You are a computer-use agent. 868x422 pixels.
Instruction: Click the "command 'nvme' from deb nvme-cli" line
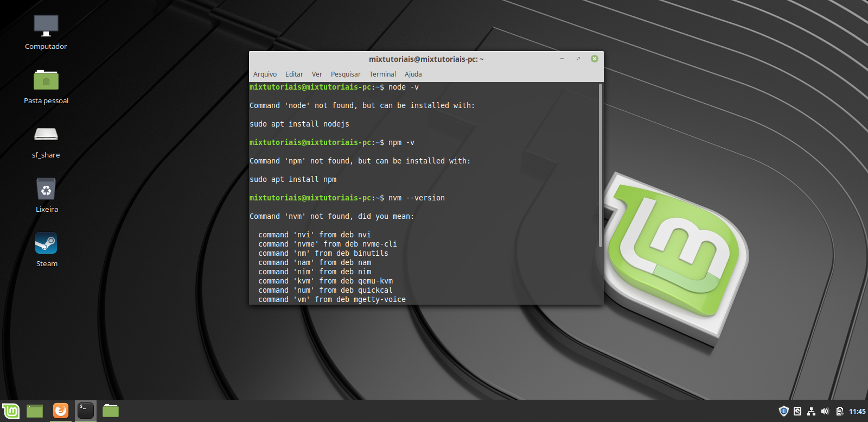coord(328,244)
